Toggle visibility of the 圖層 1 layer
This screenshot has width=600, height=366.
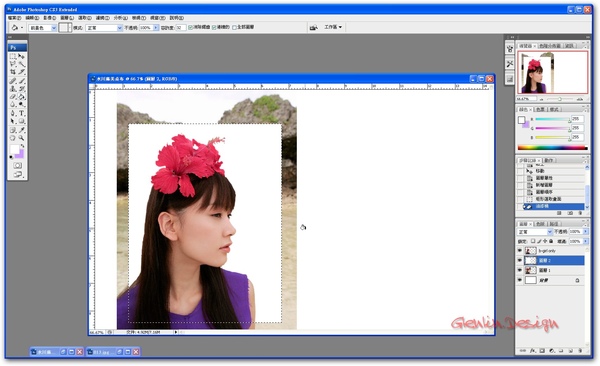520,270
